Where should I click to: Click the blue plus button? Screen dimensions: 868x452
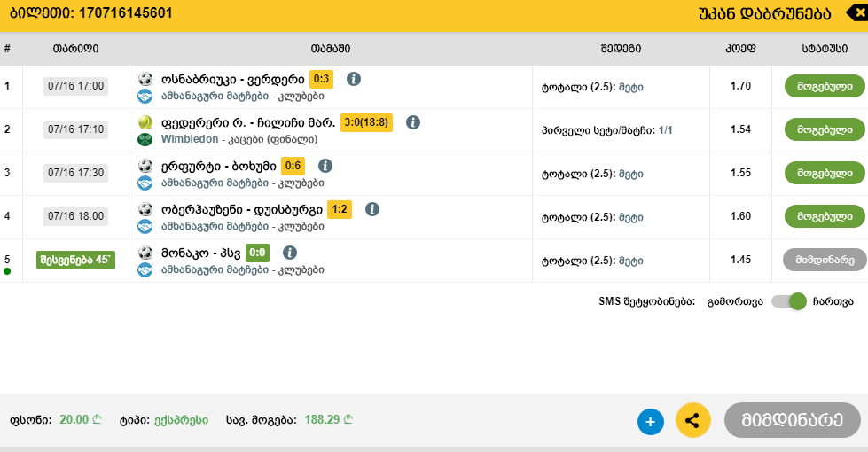tap(650, 422)
